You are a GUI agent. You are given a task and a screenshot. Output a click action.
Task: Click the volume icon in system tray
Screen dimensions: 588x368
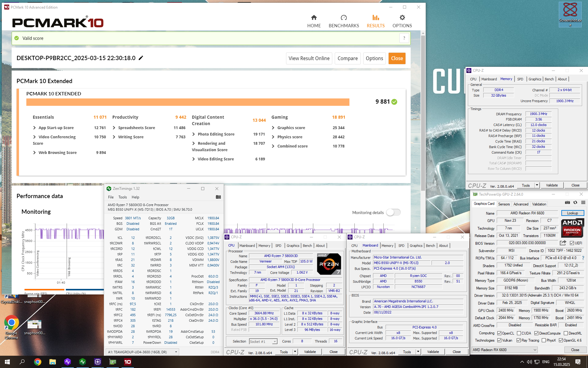(x=529, y=362)
